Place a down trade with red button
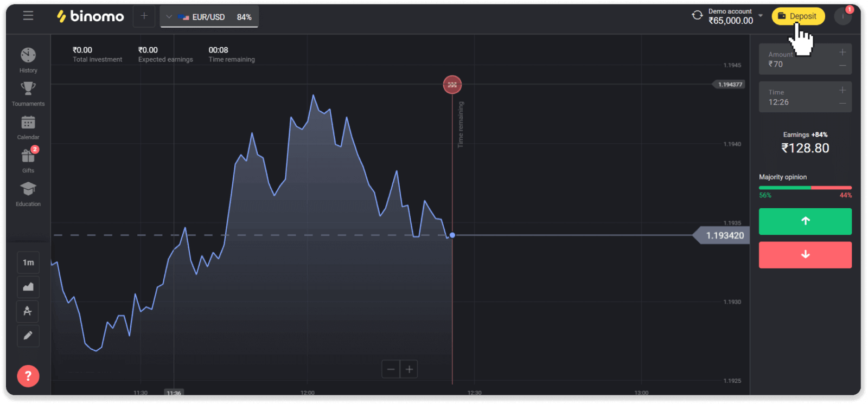 [805, 255]
